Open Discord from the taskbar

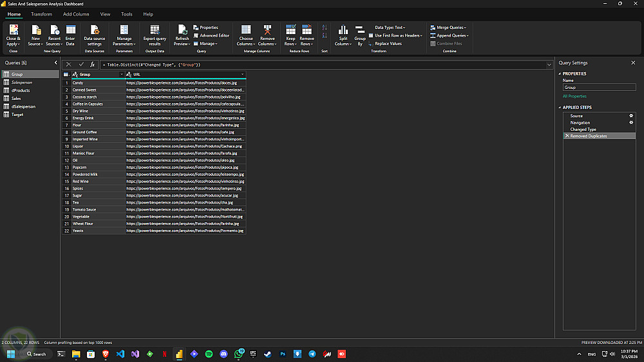223,354
